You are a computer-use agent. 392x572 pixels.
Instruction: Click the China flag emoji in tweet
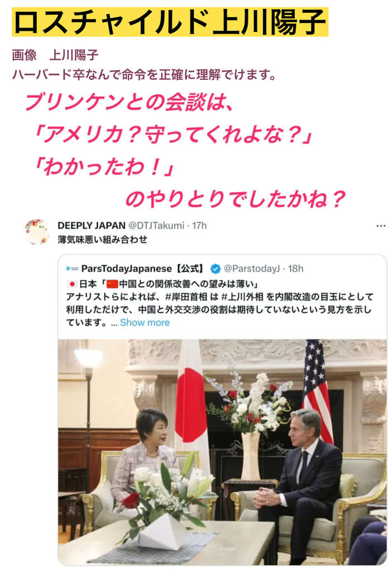click(112, 283)
